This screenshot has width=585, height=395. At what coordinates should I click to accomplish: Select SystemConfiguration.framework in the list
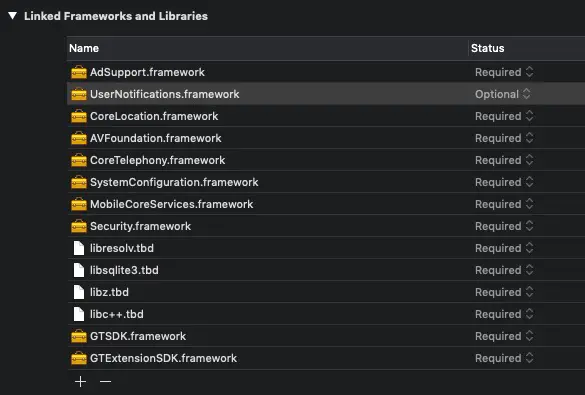[326, 182]
